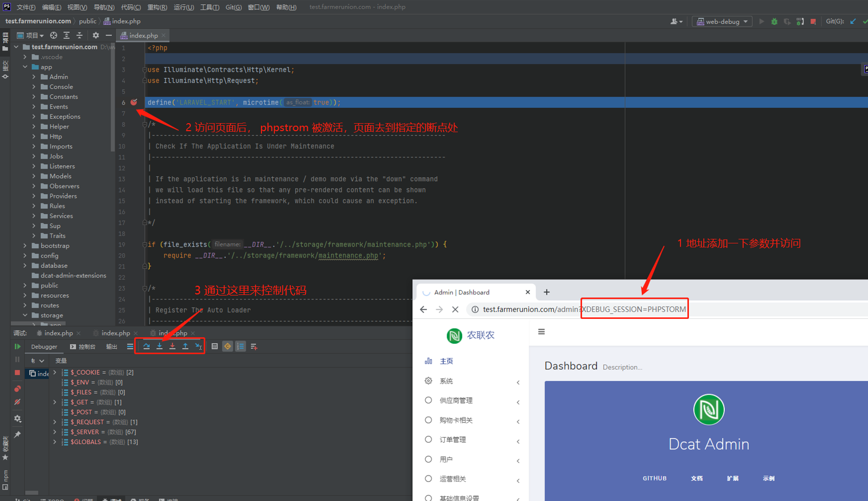The image size is (868, 501).
Task: Select the routes folder in project tree
Action: (x=49, y=305)
